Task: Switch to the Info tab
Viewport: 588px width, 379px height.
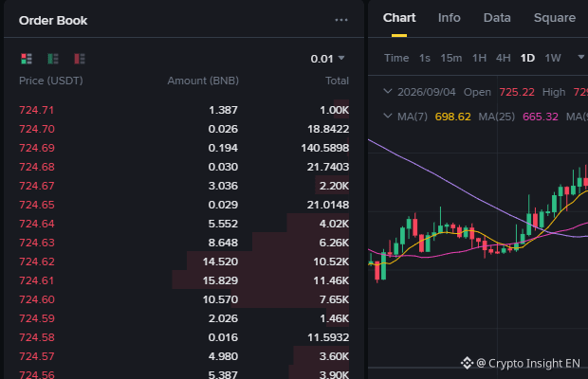Action: (449, 18)
